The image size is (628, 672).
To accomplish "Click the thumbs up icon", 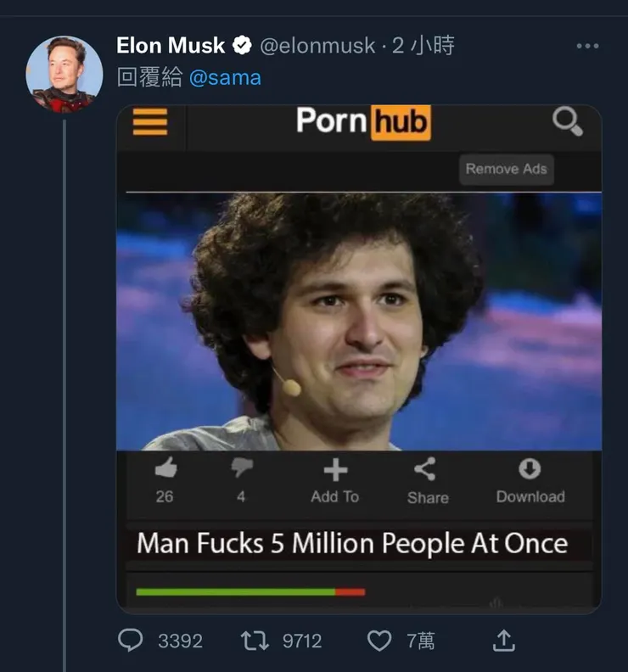I will click(165, 468).
